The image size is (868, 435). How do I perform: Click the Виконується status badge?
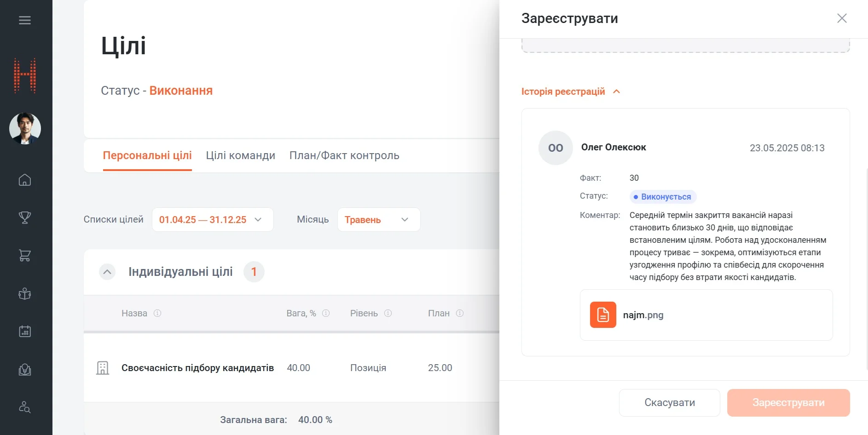point(663,196)
